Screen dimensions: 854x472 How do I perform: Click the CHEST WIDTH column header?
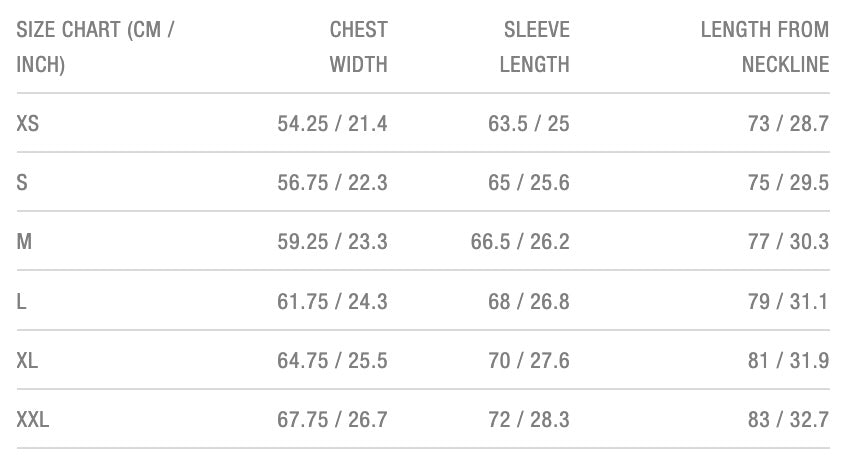coord(358,47)
